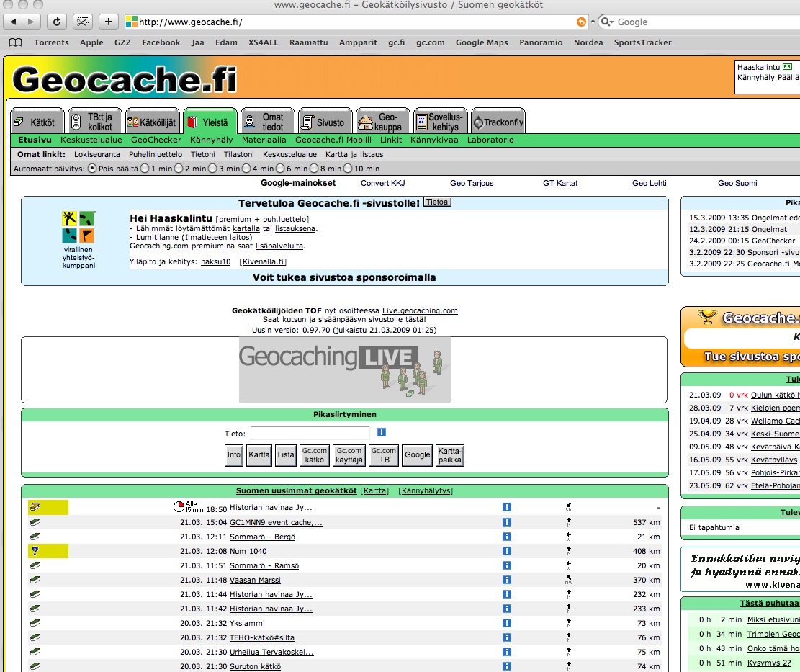This screenshot has width=800, height=672.
Task: Click the Geocache.fi logo header
Action: pos(125,80)
